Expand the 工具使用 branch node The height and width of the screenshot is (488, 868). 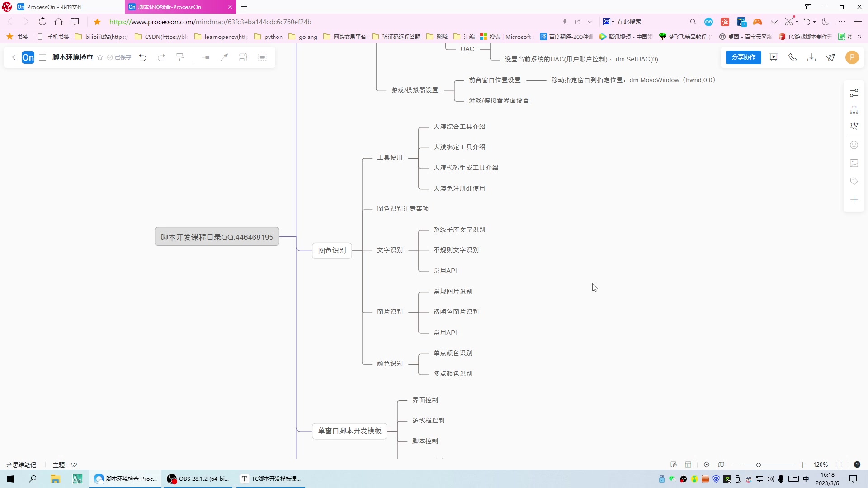(390, 157)
